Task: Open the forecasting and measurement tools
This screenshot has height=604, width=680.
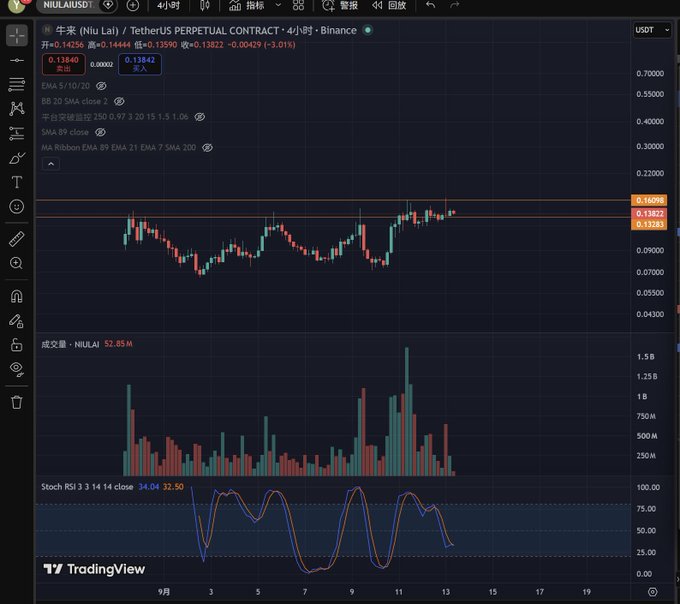Action: click(x=17, y=133)
